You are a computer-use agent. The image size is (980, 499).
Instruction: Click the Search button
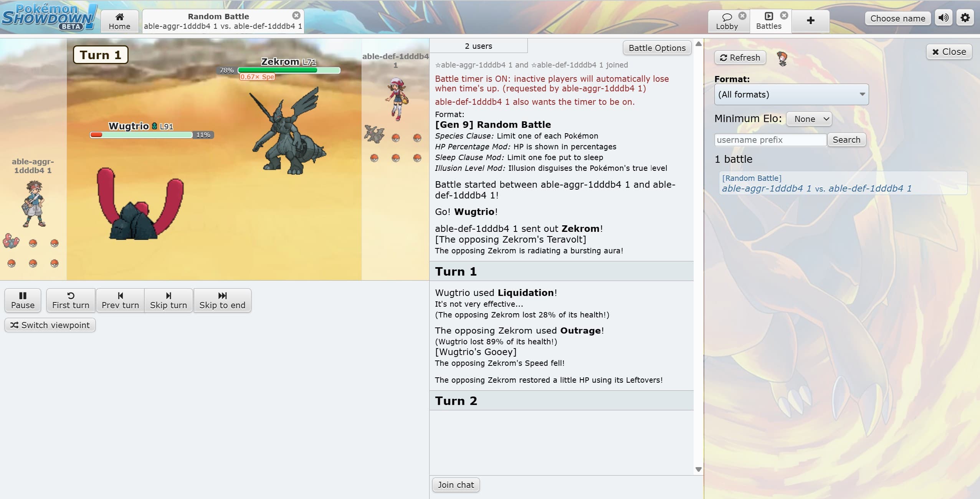(x=846, y=140)
